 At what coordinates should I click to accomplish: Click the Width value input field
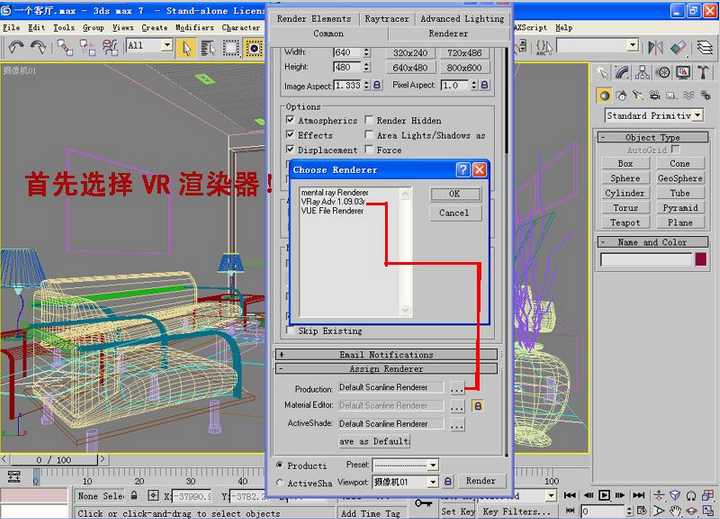click(348, 52)
